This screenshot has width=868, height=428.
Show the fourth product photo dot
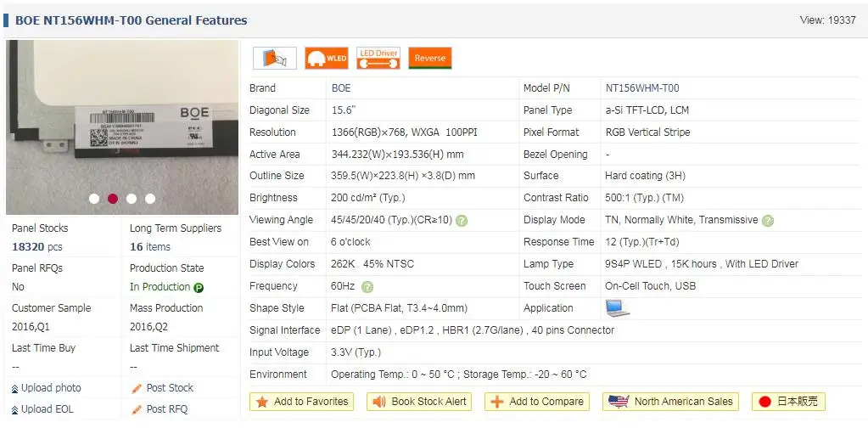150,198
